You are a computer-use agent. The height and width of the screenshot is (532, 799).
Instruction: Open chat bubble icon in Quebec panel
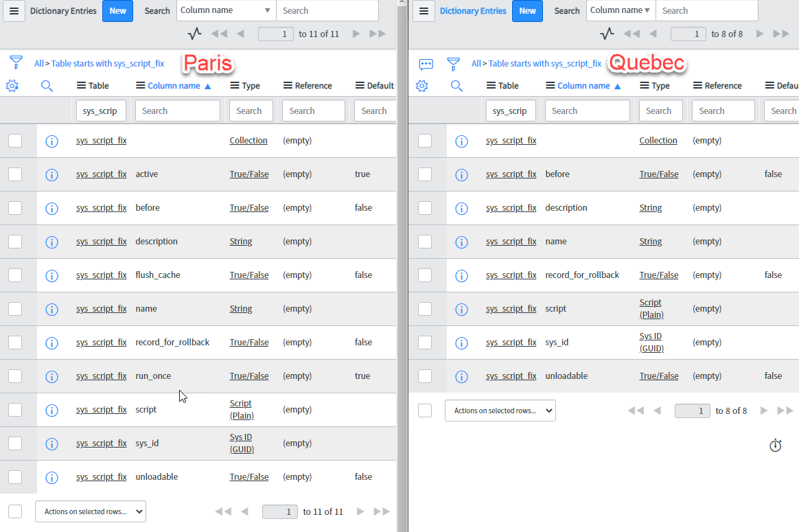426,65
